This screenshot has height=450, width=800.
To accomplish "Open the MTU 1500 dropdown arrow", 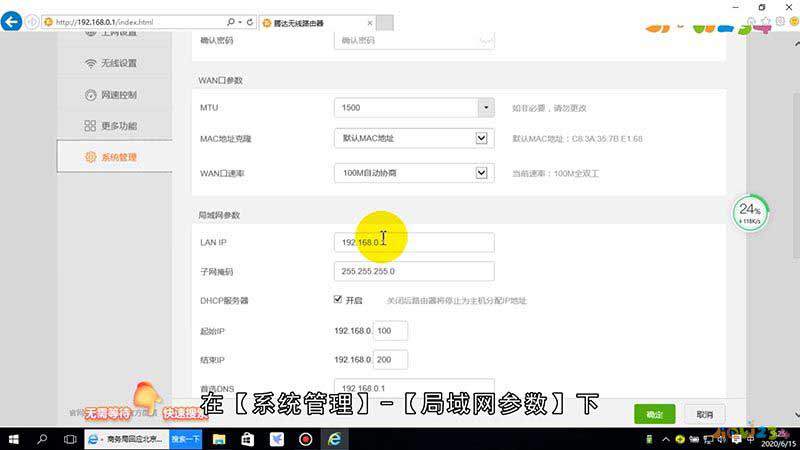I will (486, 108).
